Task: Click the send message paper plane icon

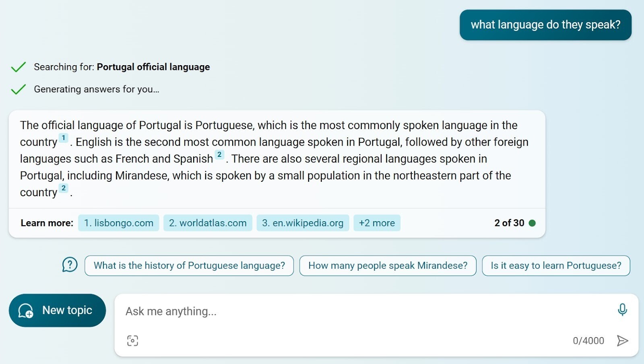Action: tap(622, 340)
